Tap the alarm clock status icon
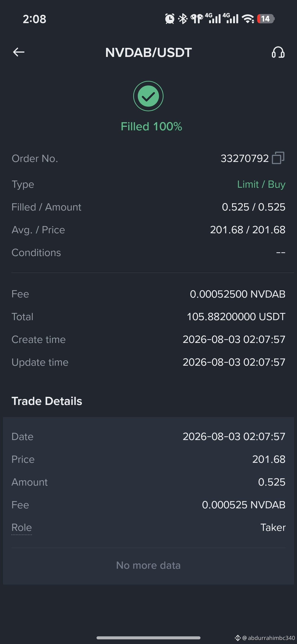Viewport: 297px width, 644px height. (x=170, y=19)
